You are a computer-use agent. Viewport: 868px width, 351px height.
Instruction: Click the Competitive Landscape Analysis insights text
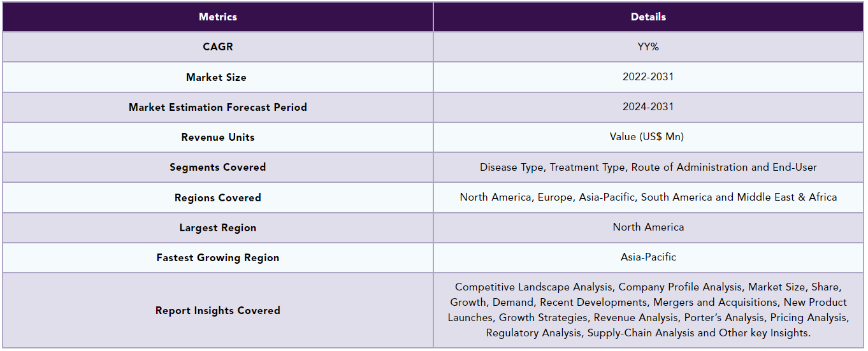(x=648, y=310)
